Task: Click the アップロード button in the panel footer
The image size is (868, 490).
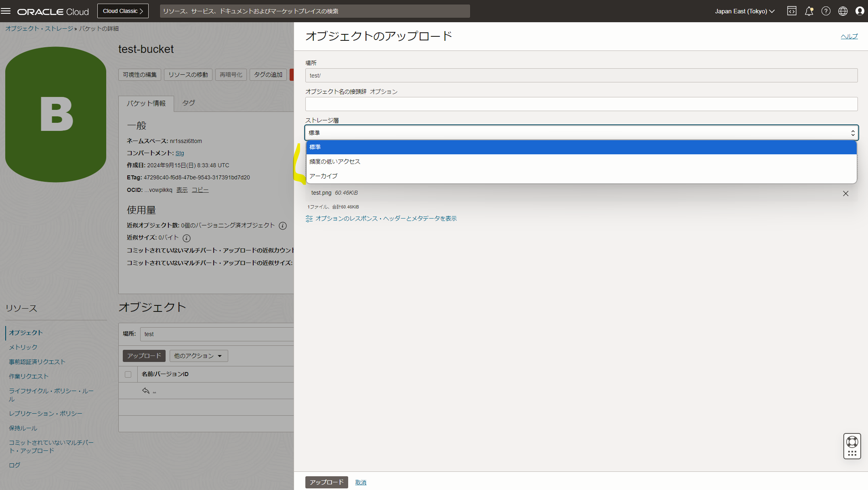Action: (x=326, y=482)
